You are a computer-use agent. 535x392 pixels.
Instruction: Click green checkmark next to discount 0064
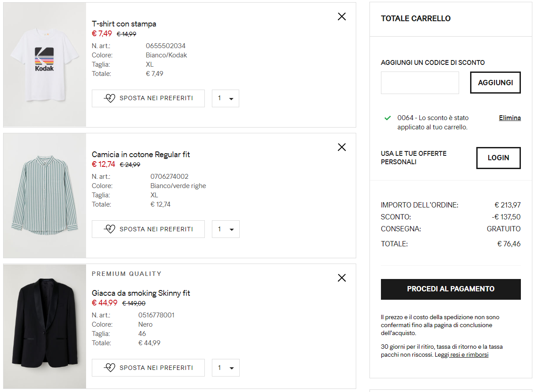tap(388, 118)
